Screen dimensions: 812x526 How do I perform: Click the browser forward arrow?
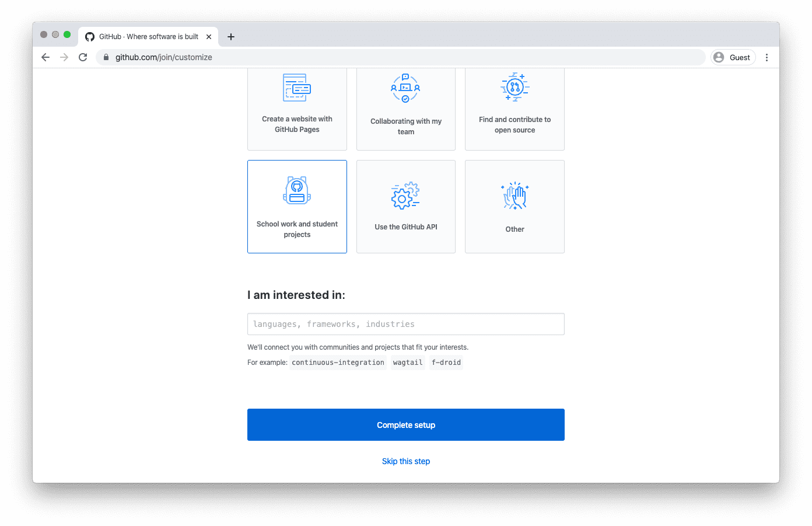(x=64, y=57)
